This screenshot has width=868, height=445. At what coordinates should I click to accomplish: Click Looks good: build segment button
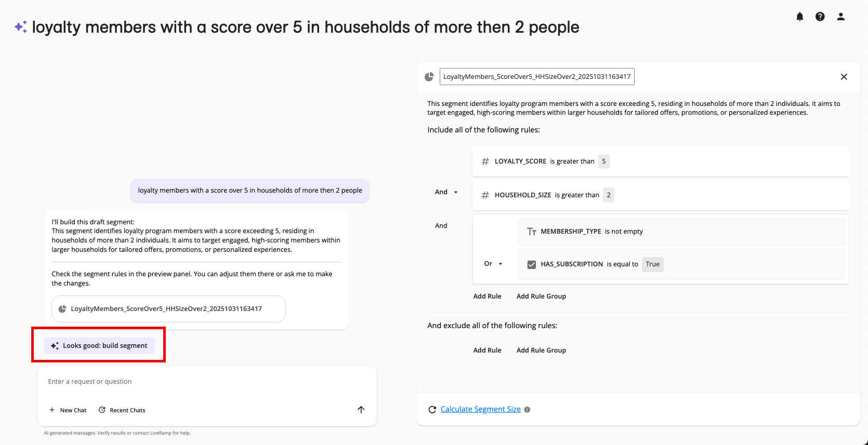click(99, 346)
